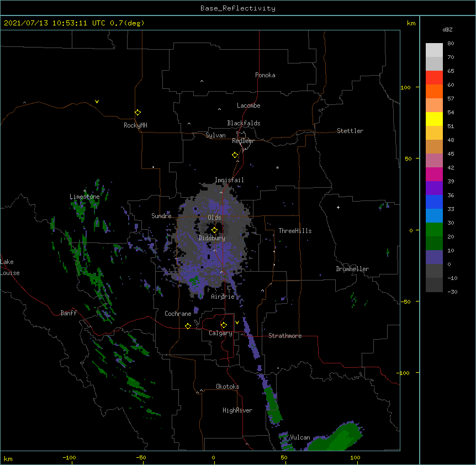
Task: Click the Ponoka city label
Action: pos(265,75)
